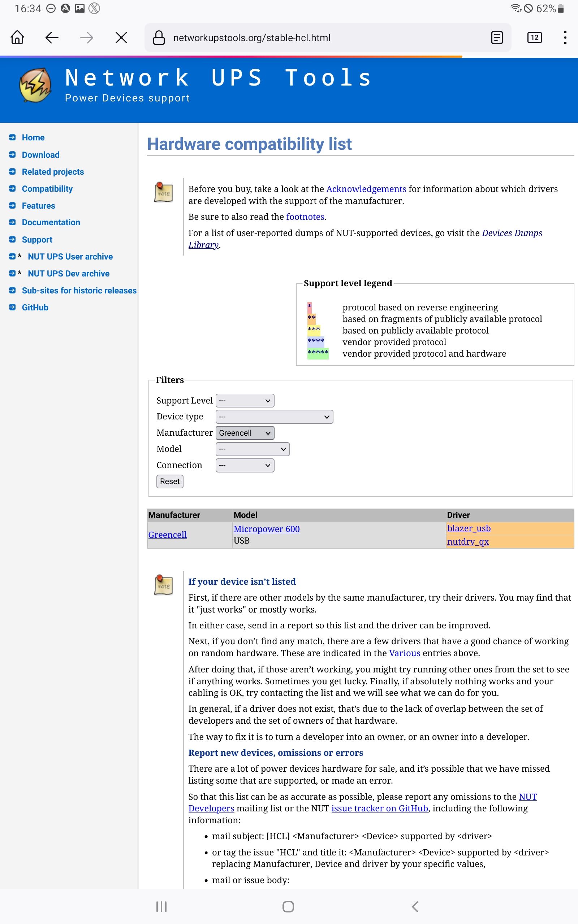The image size is (578, 924).
Task: Open the issue tracker on GitHub link
Action: (x=380, y=808)
